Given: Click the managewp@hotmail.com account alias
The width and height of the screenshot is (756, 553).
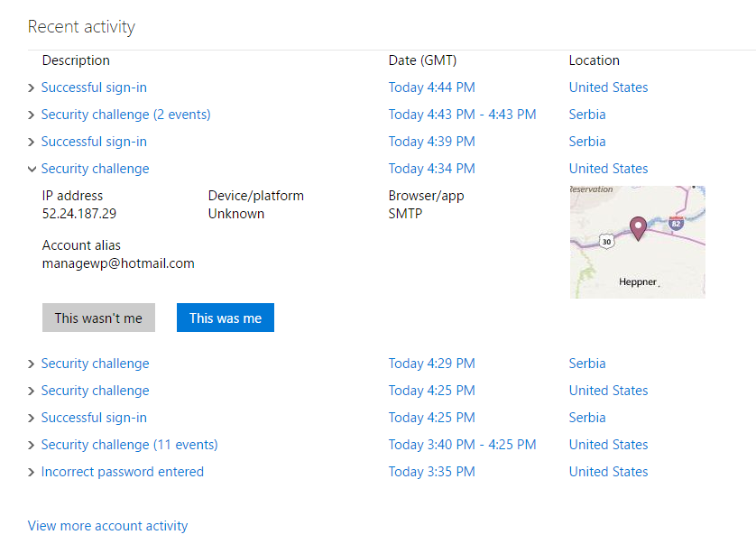Looking at the screenshot, I should (x=118, y=263).
